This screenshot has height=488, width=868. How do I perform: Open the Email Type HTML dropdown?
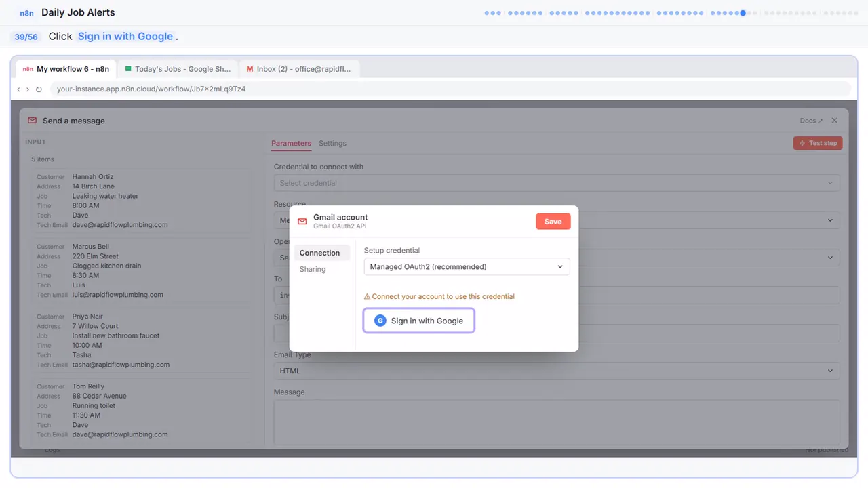point(557,371)
